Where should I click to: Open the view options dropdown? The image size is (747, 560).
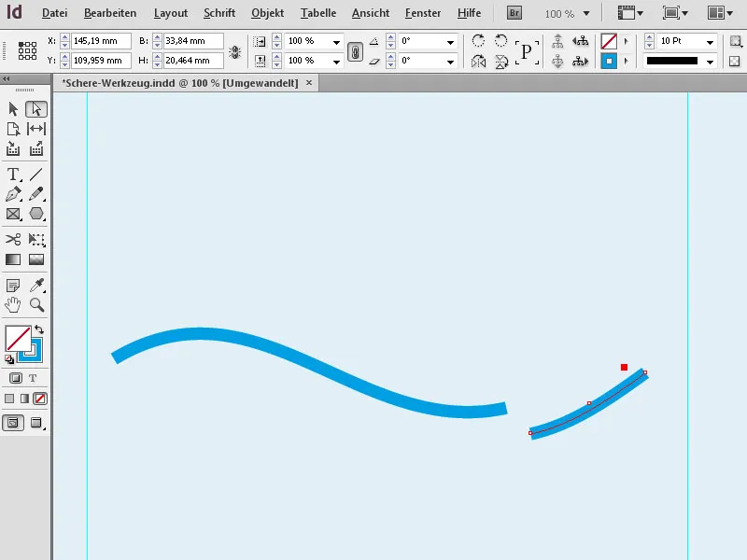point(629,13)
